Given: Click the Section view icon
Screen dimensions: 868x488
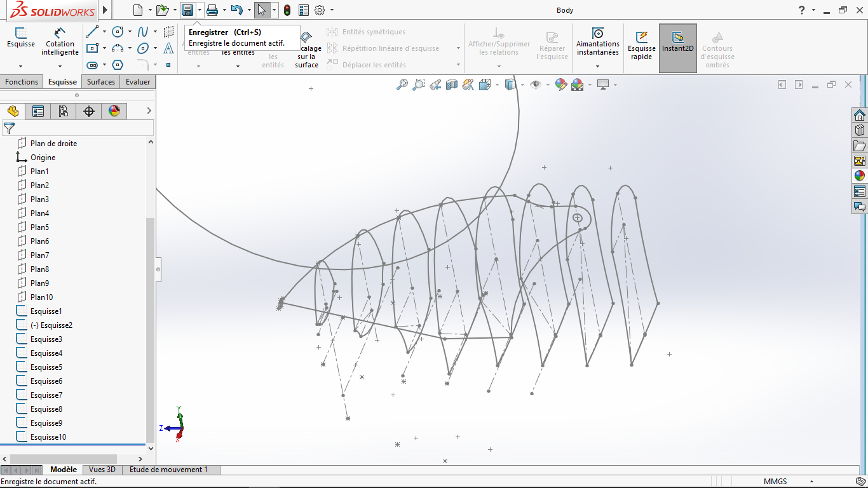Looking at the screenshot, I should click(452, 85).
